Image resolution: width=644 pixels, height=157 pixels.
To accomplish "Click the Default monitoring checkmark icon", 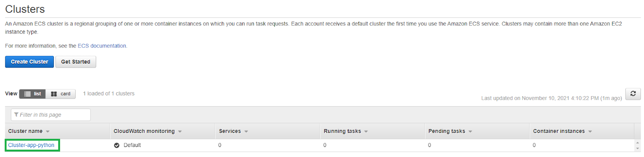I will point(117,145).
